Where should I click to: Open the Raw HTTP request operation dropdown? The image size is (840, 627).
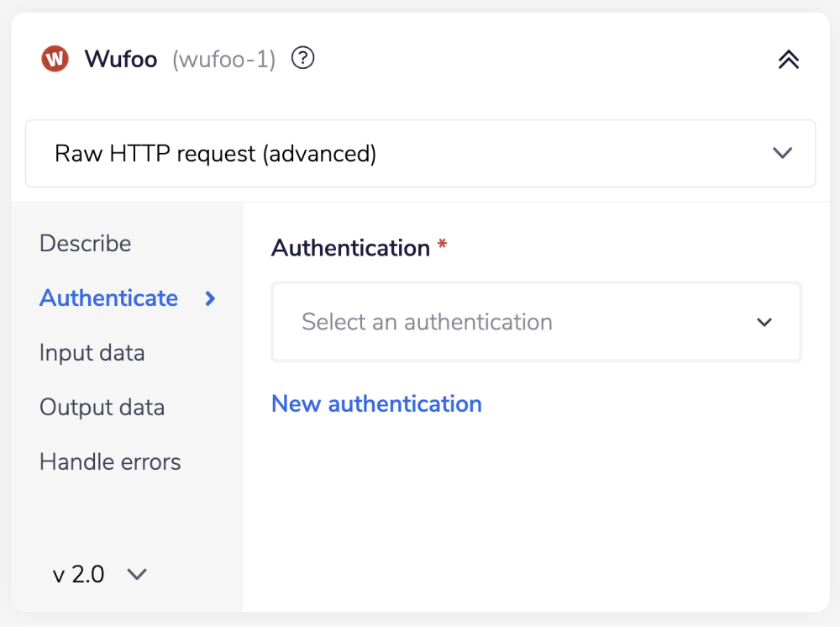point(420,153)
